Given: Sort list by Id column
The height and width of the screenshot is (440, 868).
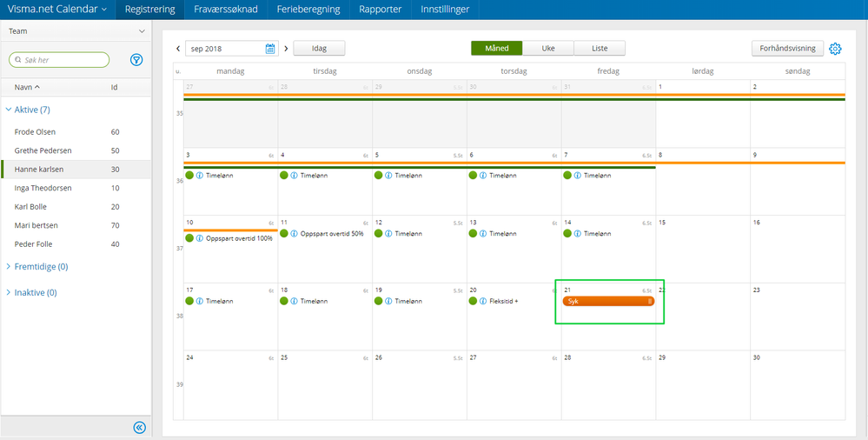Looking at the screenshot, I should click(x=114, y=87).
